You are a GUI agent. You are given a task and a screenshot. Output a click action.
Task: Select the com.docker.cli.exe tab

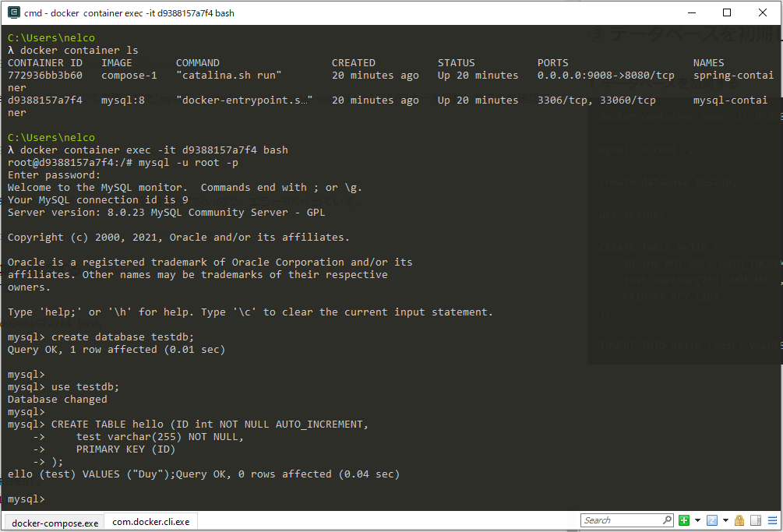(x=151, y=522)
